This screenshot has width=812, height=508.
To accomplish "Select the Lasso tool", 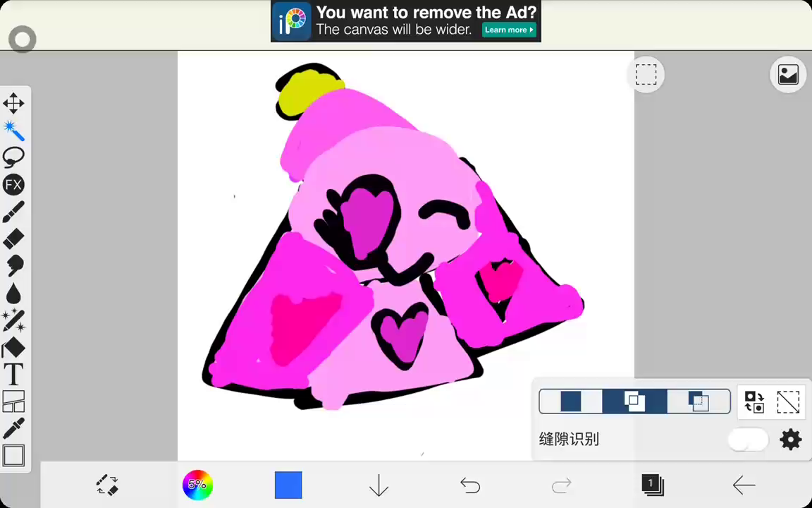I will [13, 157].
